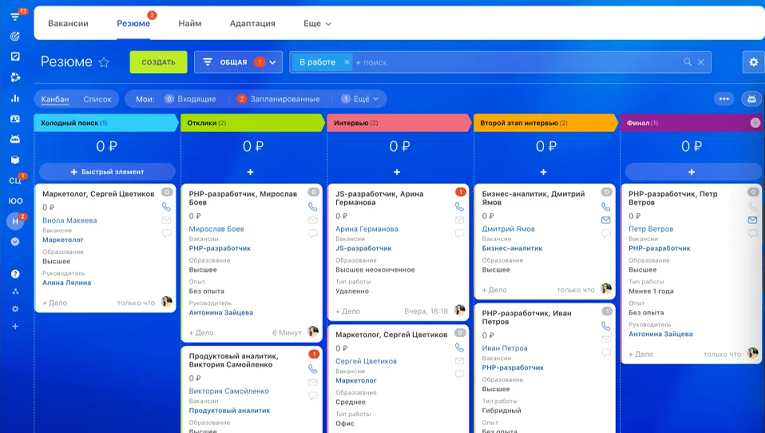Screen dimensions: 765x433
Task: Remove the В работе filter chip
Action: pyautogui.click(x=346, y=62)
